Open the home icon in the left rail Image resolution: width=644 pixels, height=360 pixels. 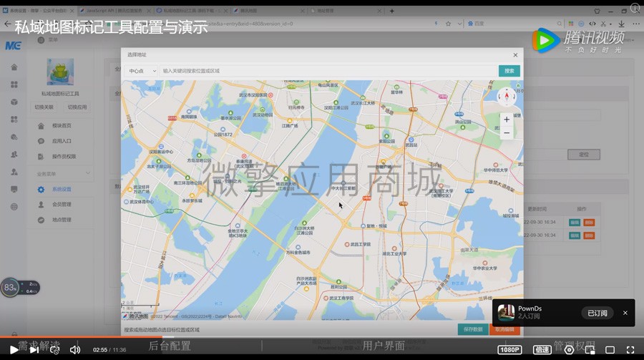[x=14, y=67]
